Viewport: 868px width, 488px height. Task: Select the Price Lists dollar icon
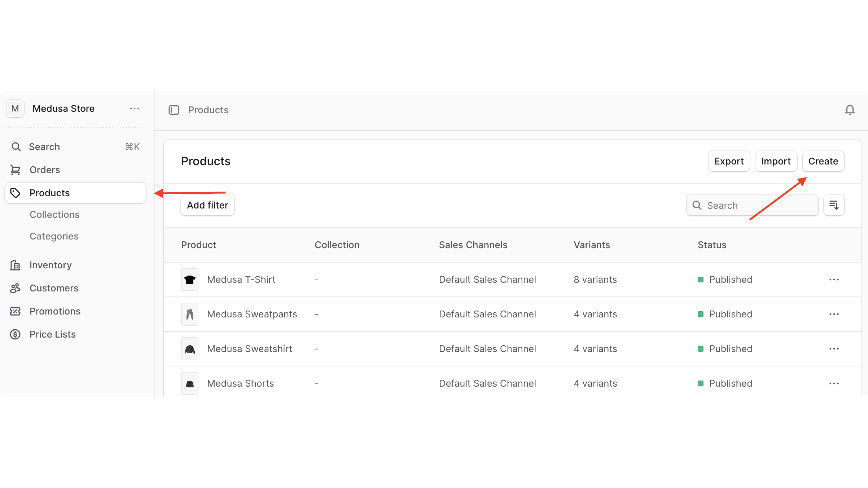click(15, 334)
